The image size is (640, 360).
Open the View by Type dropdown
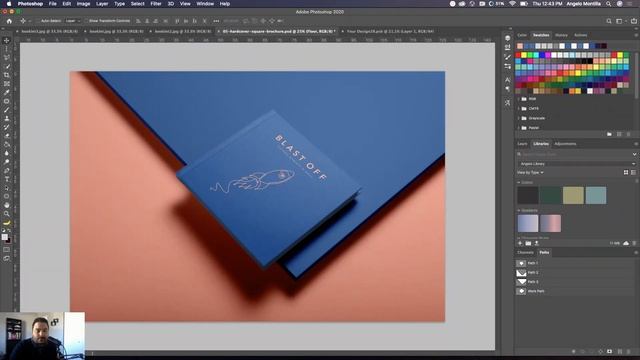click(530, 173)
